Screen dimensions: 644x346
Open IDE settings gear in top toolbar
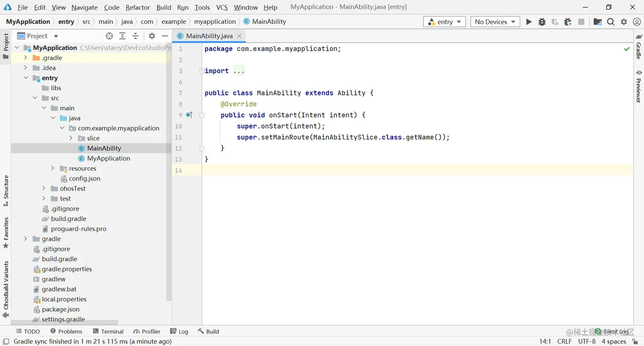pos(624,22)
